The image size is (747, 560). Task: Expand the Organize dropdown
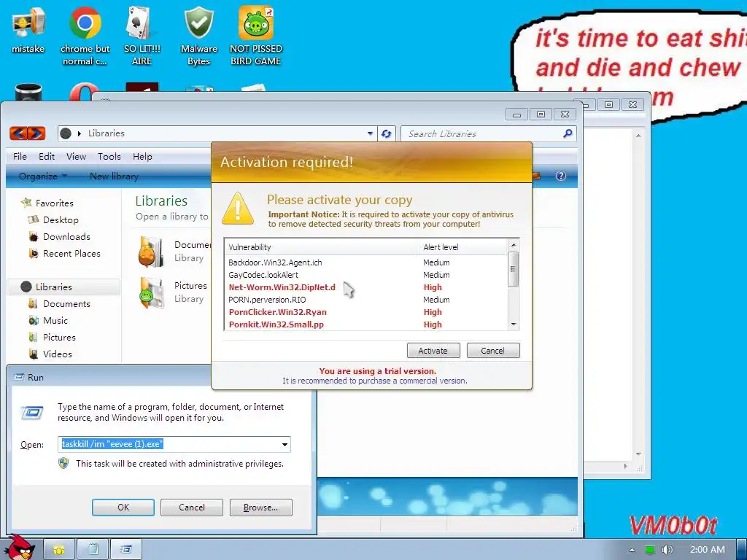coord(43,176)
